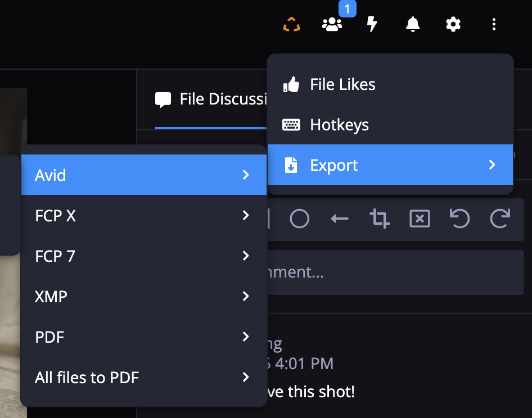532x418 pixels.
Task: Expand the Export submenu chevron
Action: [x=492, y=165]
